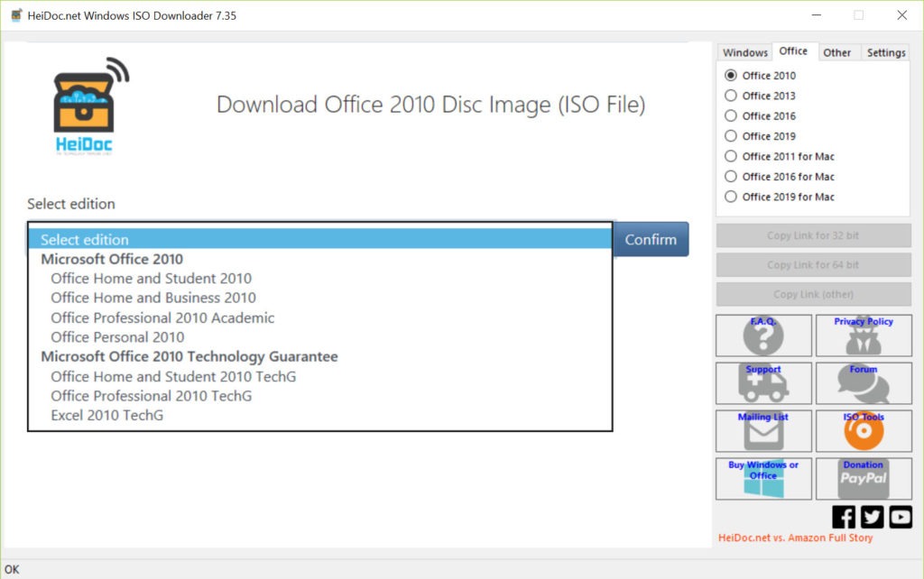
Task: Click Copy Link for 32 bit button
Action: (x=813, y=235)
